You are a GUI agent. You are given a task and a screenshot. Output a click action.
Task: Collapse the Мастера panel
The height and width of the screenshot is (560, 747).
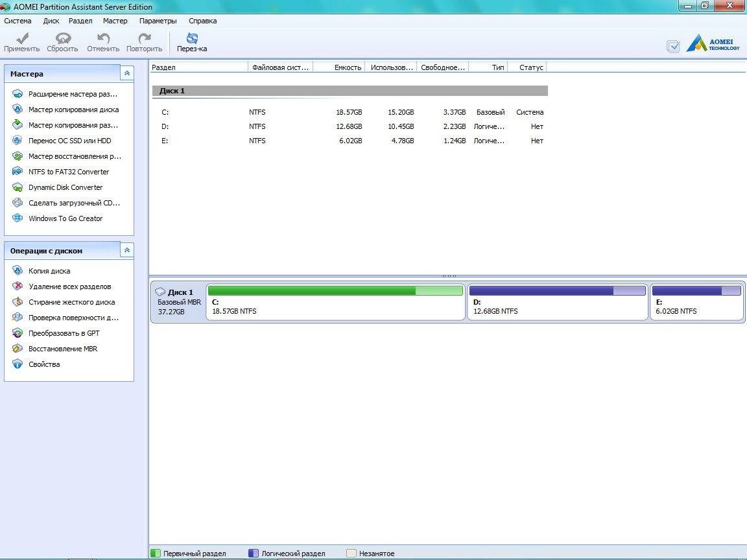(x=126, y=73)
